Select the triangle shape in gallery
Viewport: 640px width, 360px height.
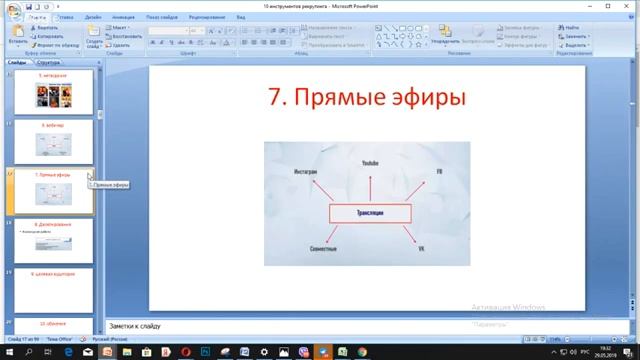point(378,36)
